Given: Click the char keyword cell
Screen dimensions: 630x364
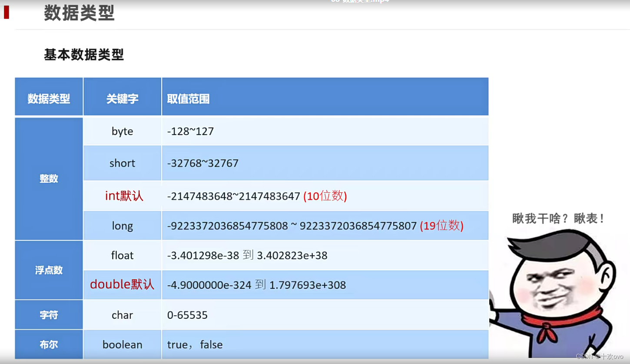Looking at the screenshot, I should coord(122,314).
